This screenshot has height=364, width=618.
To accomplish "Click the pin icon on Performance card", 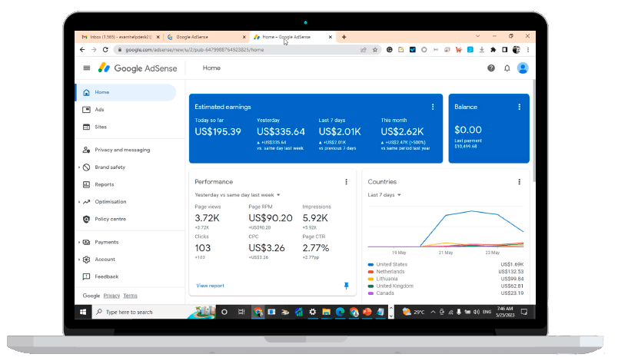I will click(346, 285).
